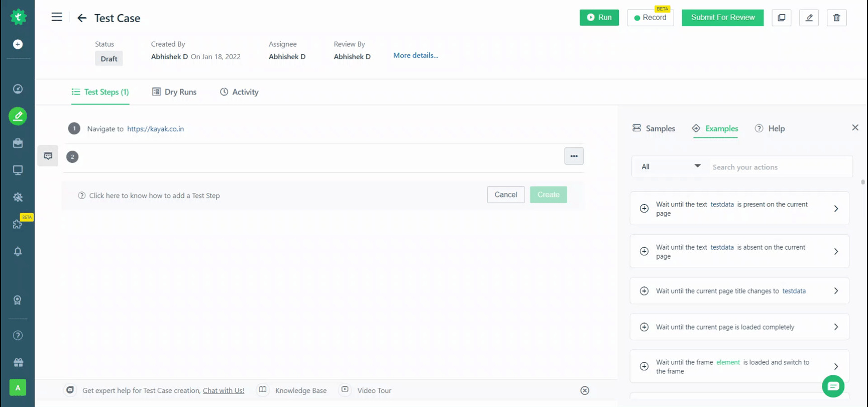Expand the 'frame element is loaded' example
868x407 pixels.
[836, 366]
